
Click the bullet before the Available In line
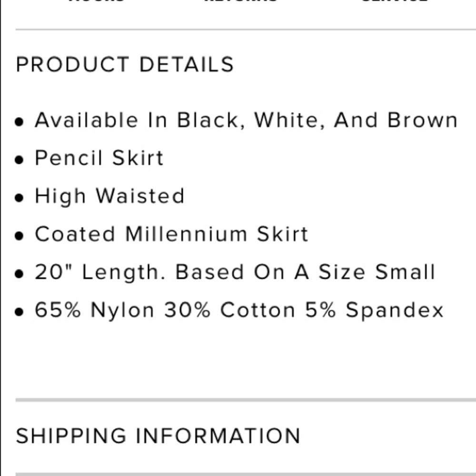(19, 122)
